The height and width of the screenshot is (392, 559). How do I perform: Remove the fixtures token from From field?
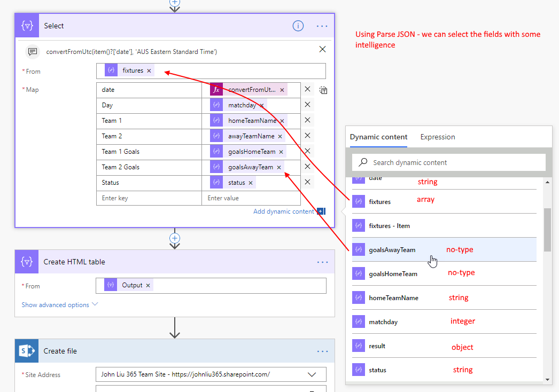[x=149, y=70]
